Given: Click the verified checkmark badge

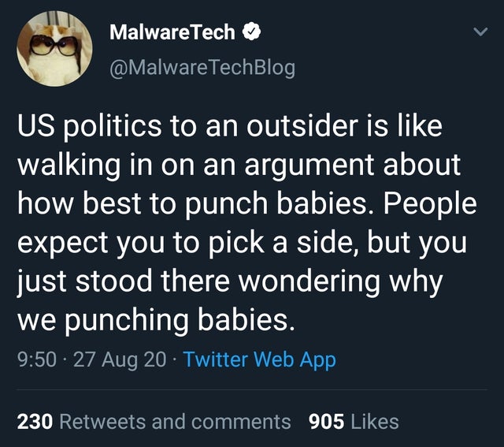Looking at the screenshot, I should click(252, 32).
